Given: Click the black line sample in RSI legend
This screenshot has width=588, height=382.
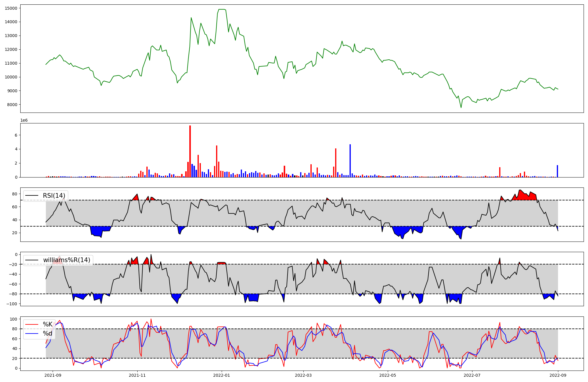Looking at the screenshot, I should 32,196.
